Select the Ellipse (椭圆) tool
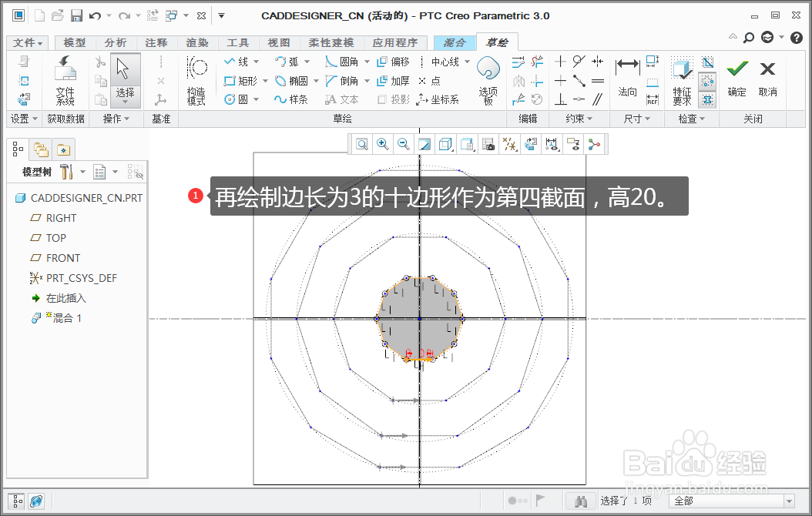The image size is (812, 516). coord(291,81)
